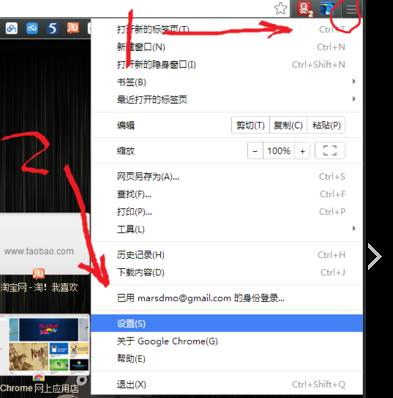This screenshot has height=398, width=393.
Task: Click the next-page chevron arrow on right
Action: (x=375, y=256)
